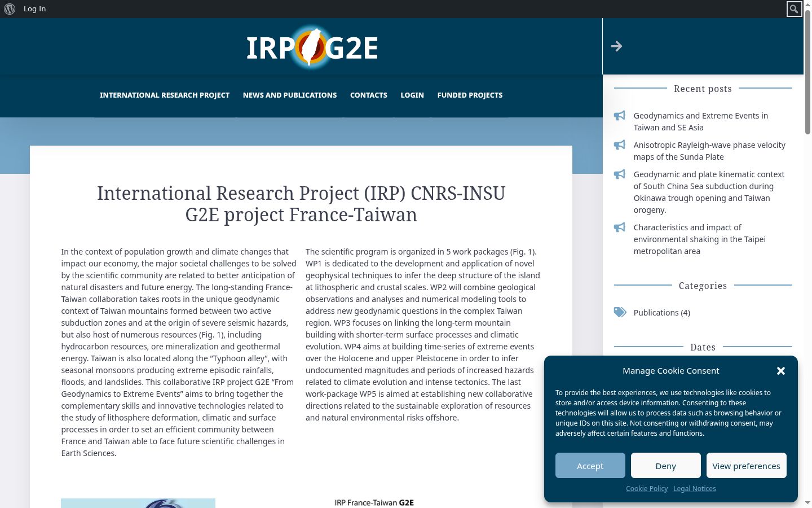812x508 pixels.
Task: Open the Legal Notices link
Action: coord(695,489)
